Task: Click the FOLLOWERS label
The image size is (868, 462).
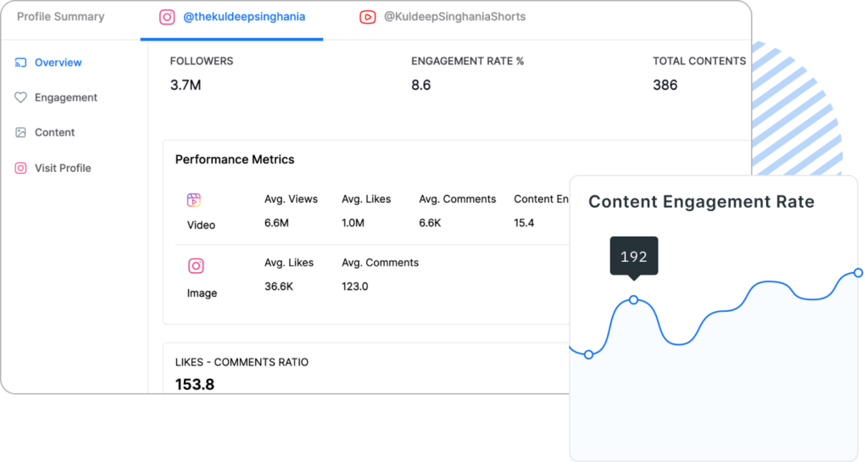Action: [x=202, y=61]
